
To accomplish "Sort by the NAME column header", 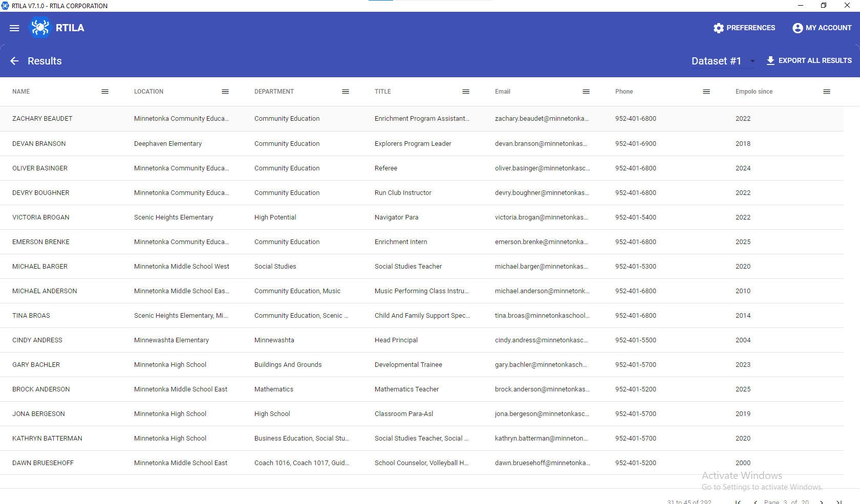I will [x=21, y=92].
